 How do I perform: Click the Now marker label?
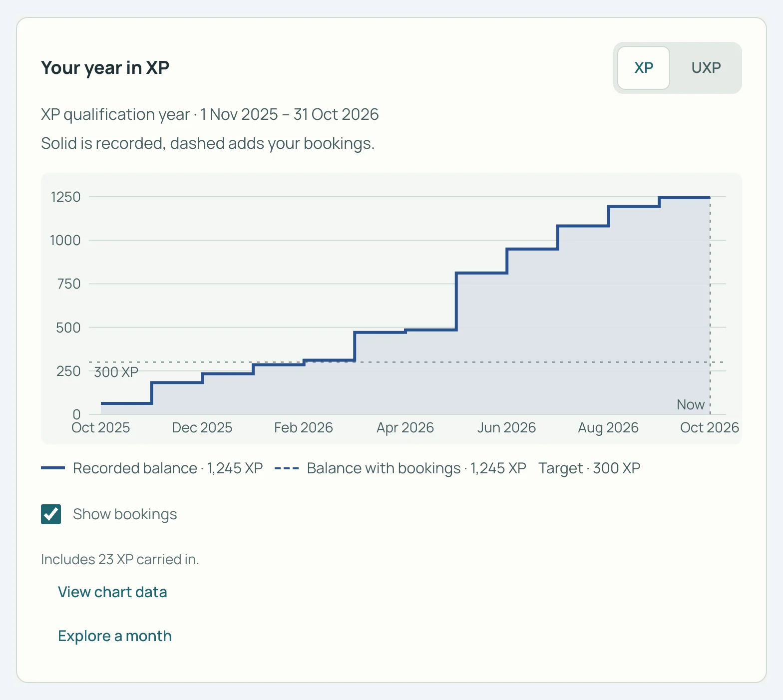tap(690, 404)
